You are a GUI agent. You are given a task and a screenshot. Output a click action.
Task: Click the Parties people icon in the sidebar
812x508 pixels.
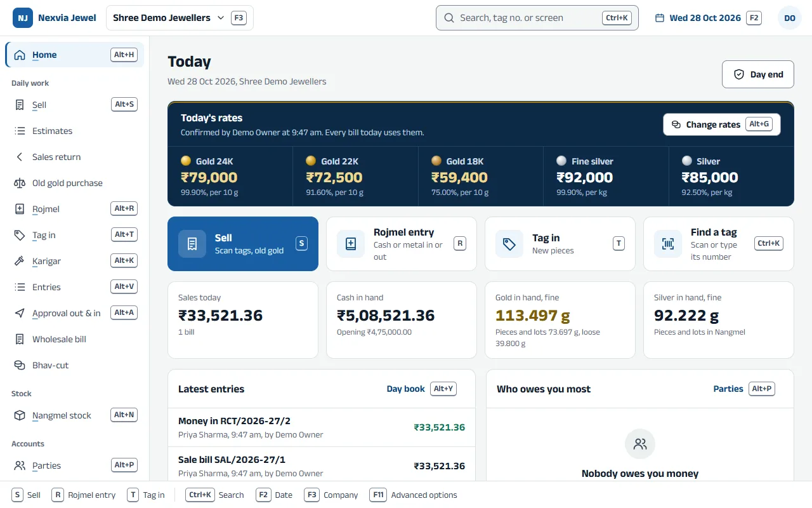(20, 465)
